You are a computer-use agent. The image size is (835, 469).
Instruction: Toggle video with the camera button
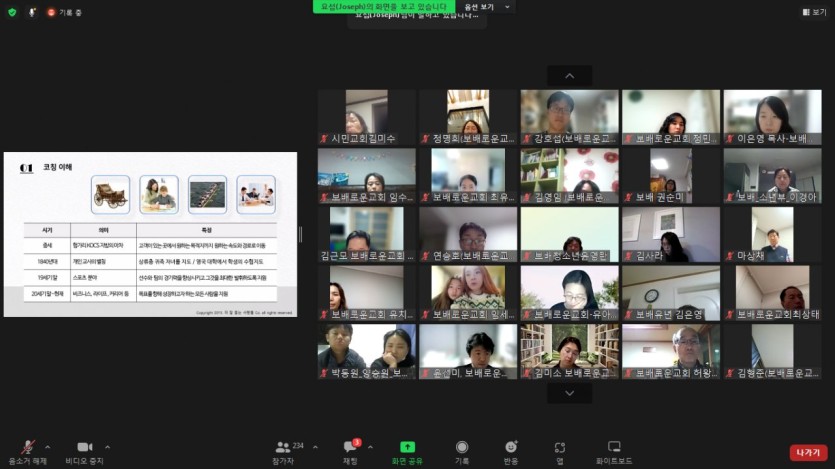pos(84,447)
